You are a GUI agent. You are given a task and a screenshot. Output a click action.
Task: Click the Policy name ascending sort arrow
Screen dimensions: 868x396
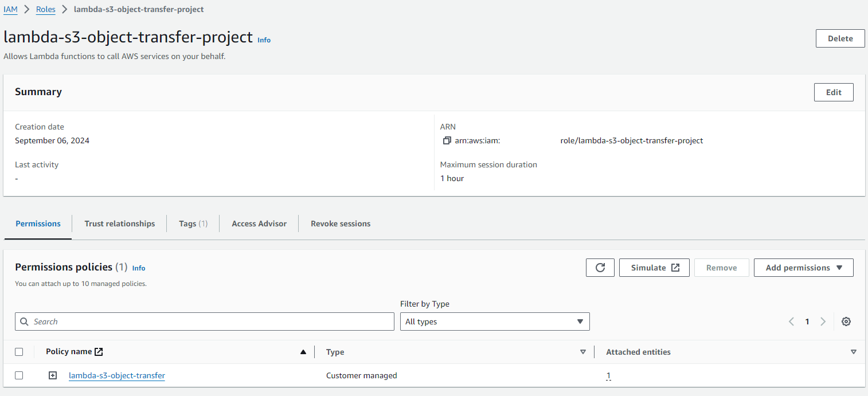tap(303, 352)
